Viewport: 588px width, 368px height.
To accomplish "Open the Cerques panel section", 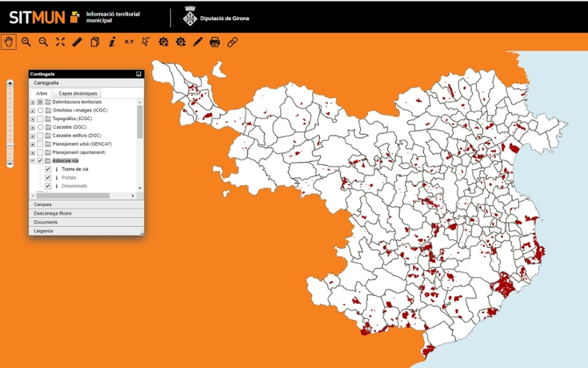I will click(x=43, y=204).
